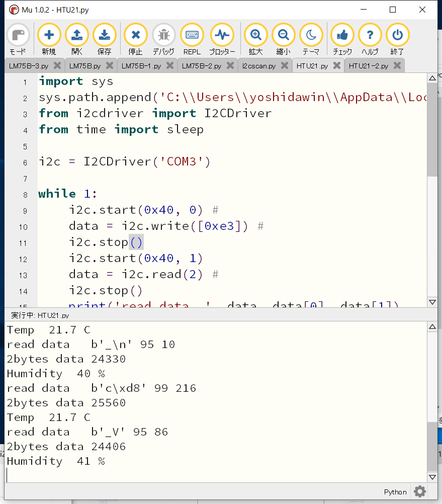Close the LM75B-1.py tab
Screen dimensions: 442x504
coord(170,65)
